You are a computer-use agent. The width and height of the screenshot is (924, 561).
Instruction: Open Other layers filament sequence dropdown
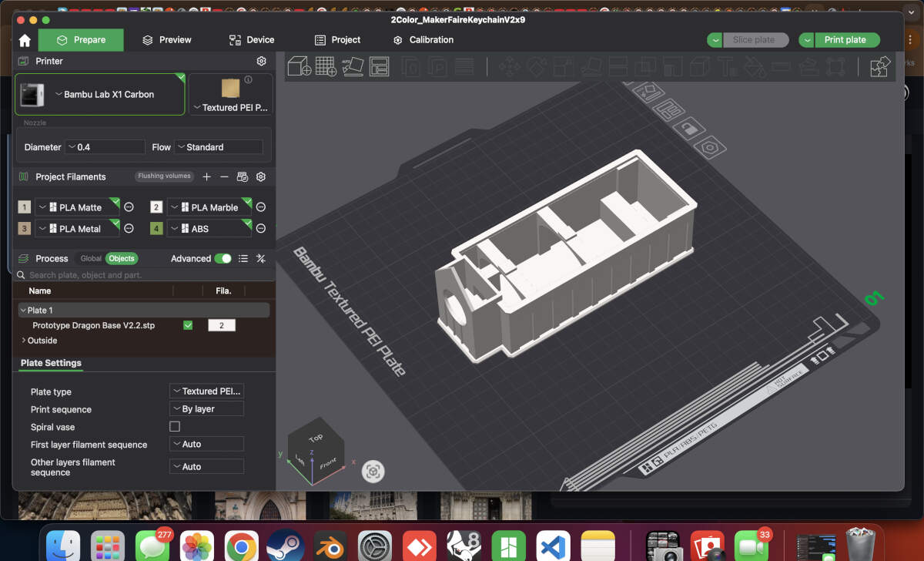point(206,466)
